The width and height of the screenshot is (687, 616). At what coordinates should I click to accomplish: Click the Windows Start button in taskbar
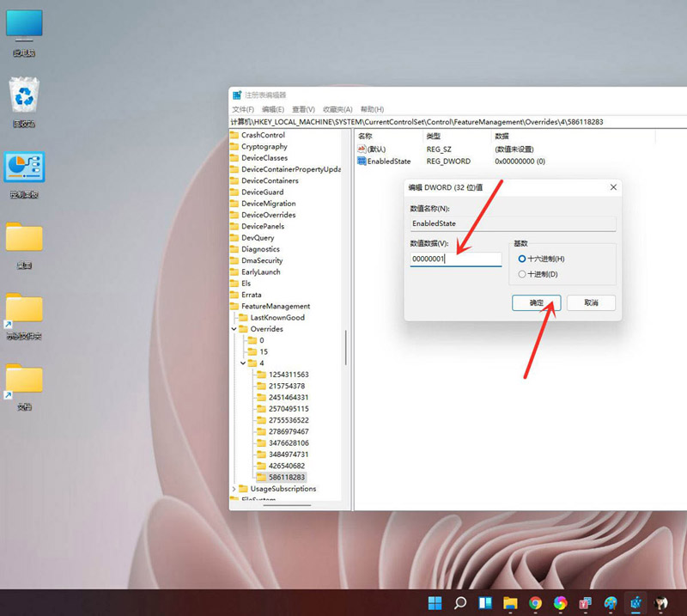point(435,603)
